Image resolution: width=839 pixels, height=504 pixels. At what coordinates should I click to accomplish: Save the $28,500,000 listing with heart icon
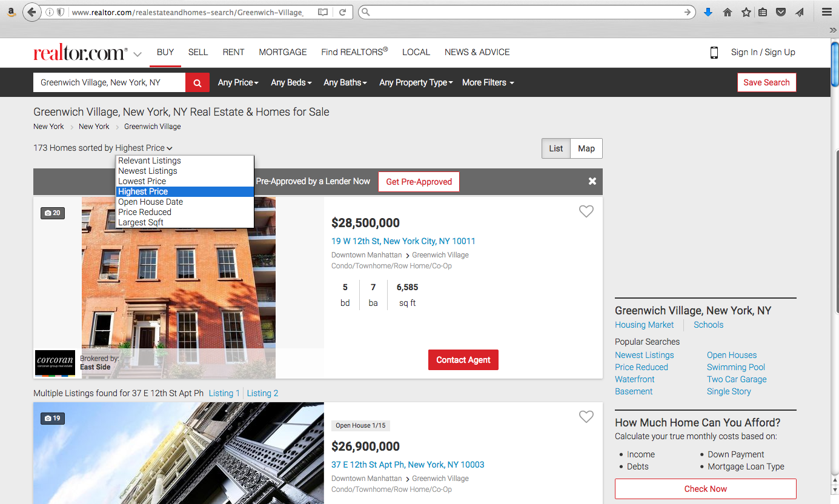586,211
